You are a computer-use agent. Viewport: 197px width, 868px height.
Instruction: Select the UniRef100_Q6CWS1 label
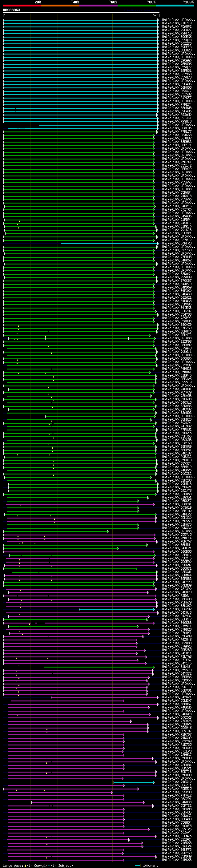click(x=177, y=568)
